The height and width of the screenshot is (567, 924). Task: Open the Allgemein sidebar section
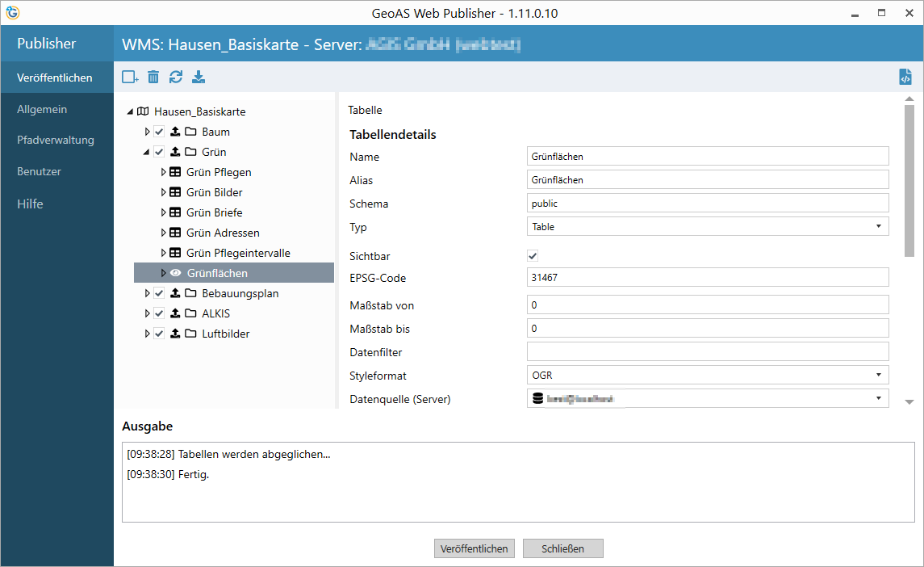[56, 109]
